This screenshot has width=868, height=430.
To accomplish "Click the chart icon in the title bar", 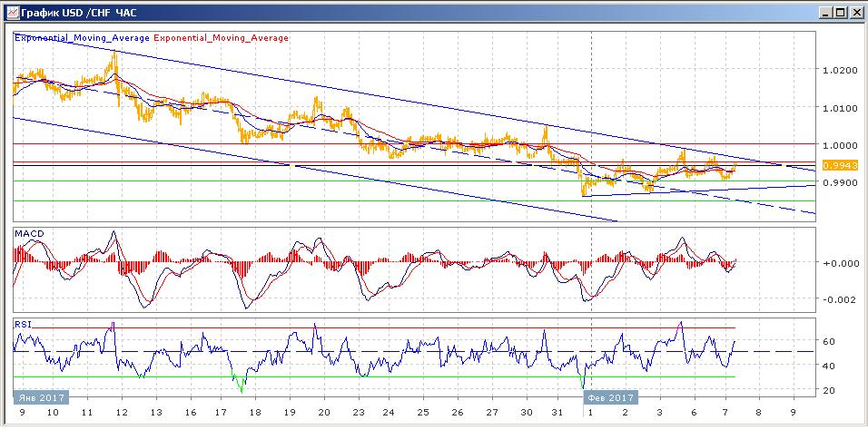I will click(10, 12).
